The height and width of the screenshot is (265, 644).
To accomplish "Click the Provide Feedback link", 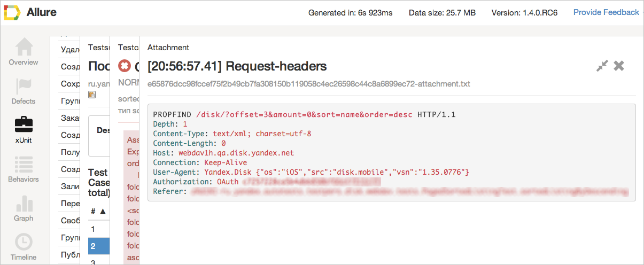I will [x=606, y=12].
